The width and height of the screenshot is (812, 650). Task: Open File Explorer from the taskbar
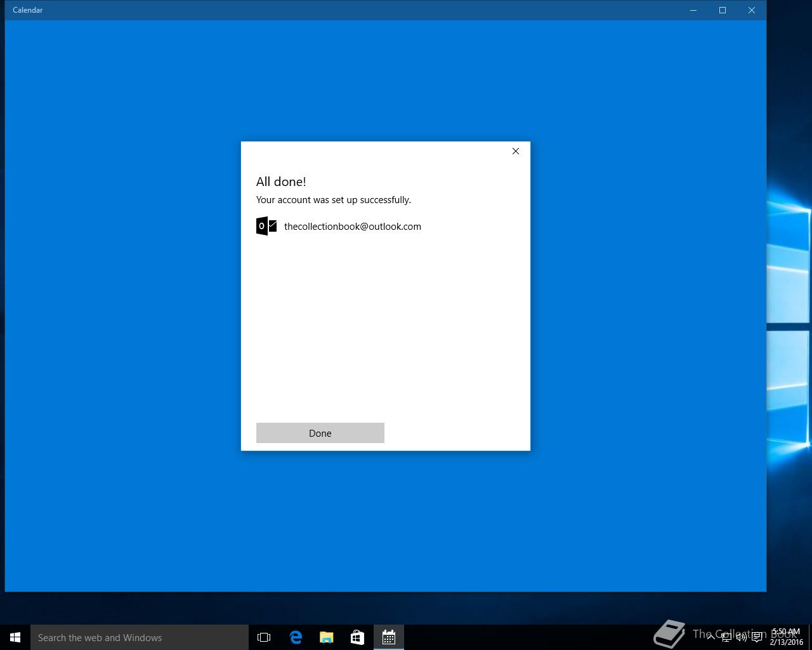[x=327, y=637]
